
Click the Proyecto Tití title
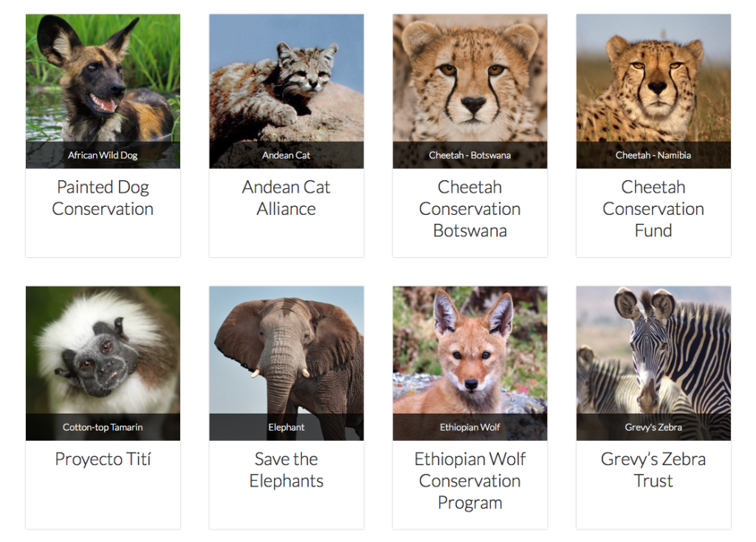103,459
